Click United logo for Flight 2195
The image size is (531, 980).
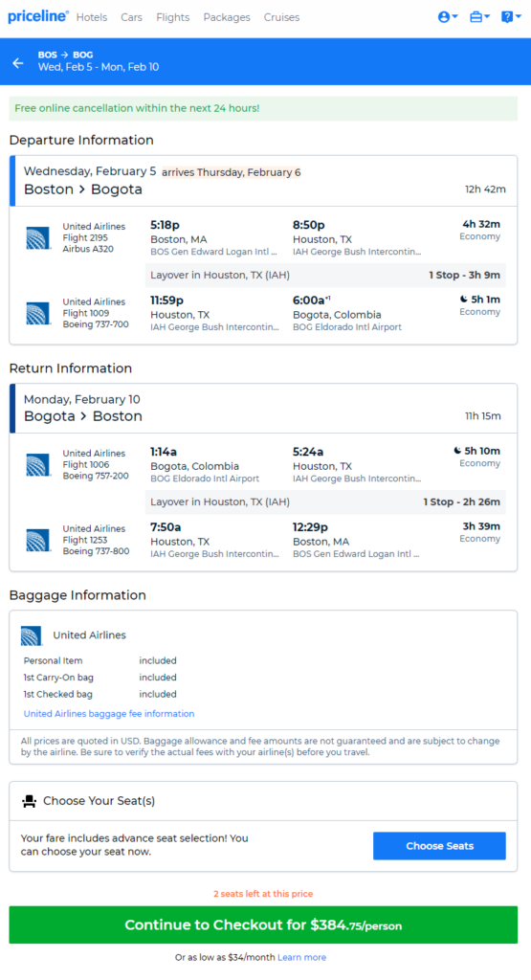tap(38, 238)
